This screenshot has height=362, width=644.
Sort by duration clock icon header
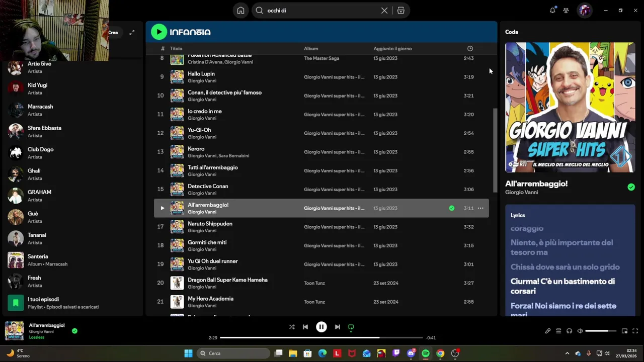(x=470, y=49)
